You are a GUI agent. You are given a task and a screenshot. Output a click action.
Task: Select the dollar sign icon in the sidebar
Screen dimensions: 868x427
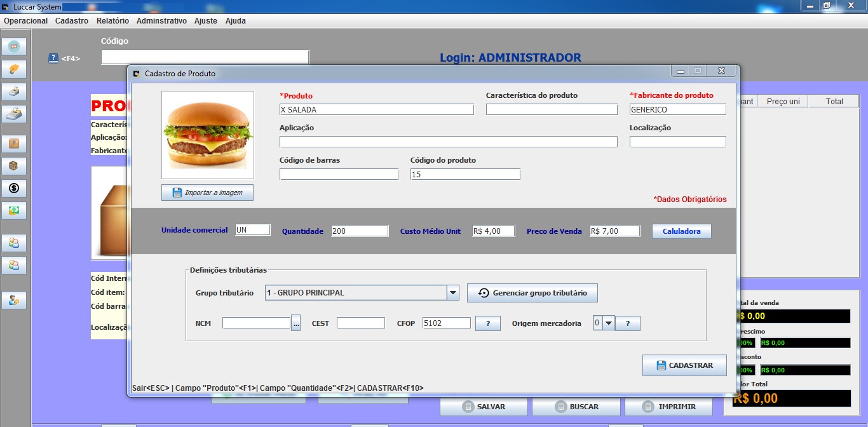[x=14, y=188]
